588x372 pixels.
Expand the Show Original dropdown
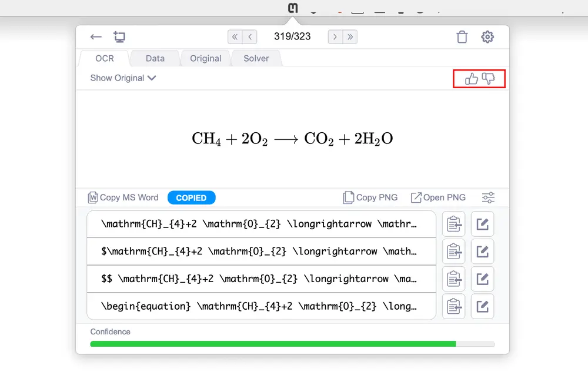click(x=123, y=78)
